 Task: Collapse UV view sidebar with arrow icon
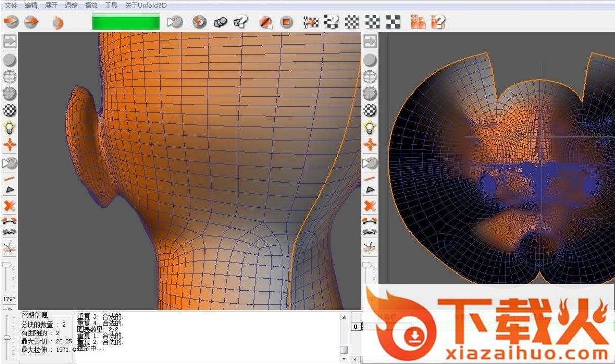(371, 41)
